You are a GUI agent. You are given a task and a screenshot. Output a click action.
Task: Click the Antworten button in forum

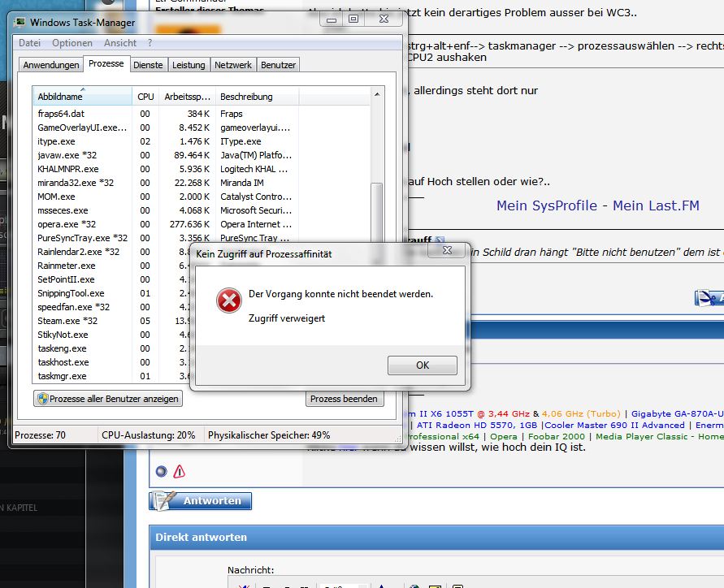coord(201,501)
